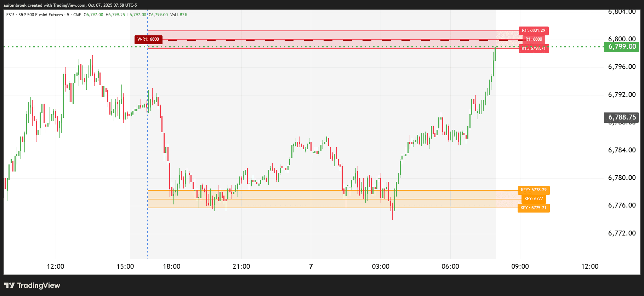This screenshot has height=296, width=644.
Task: Click the Vol 1.87K indicator value
Action: tap(179, 15)
